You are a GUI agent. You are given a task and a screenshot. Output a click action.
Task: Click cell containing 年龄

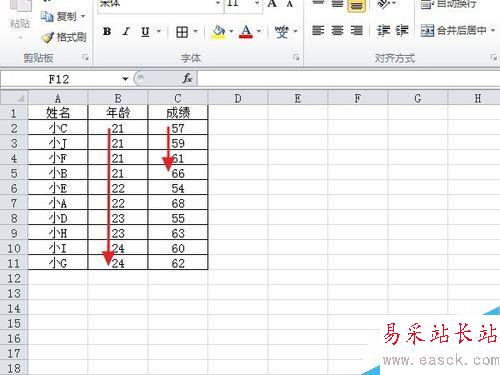click(118, 113)
